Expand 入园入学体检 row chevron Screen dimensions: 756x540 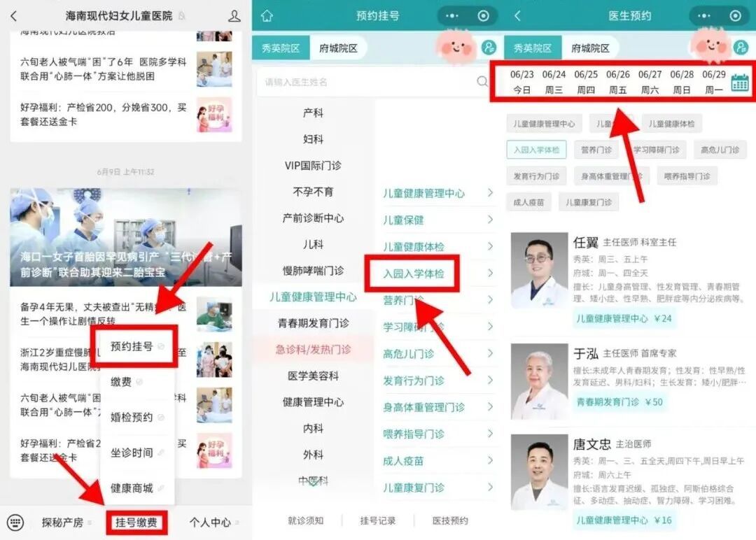[x=490, y=273]
